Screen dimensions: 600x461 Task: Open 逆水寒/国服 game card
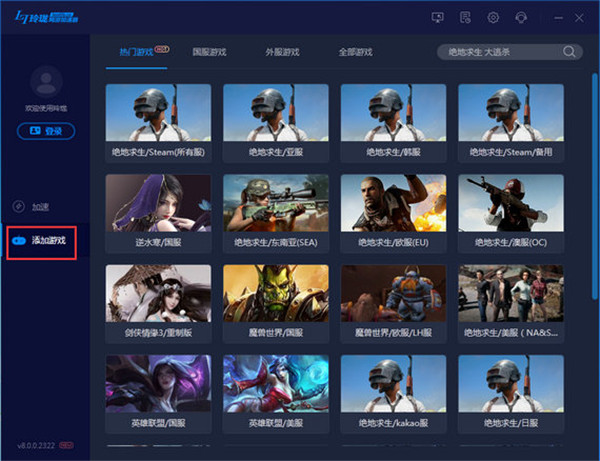pyautogui.click(x=158, y=213)
